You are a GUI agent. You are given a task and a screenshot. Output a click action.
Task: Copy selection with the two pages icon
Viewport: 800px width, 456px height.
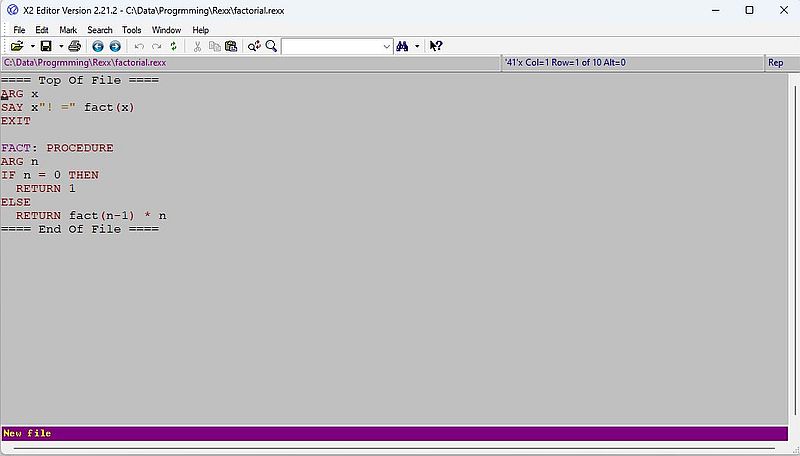point(215,46)
